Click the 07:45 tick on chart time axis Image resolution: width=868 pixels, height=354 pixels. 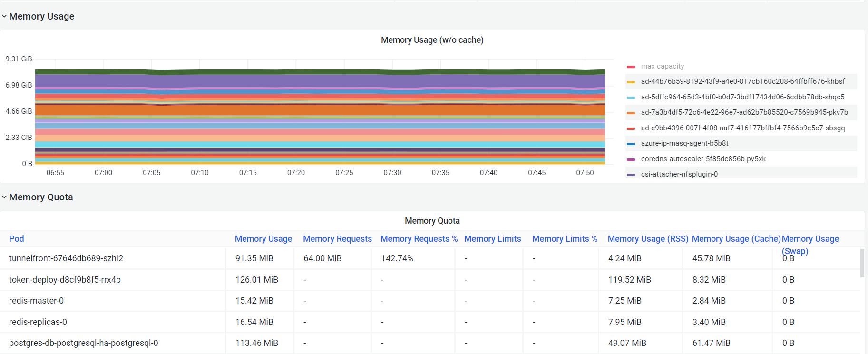click(x=537, y=173)
